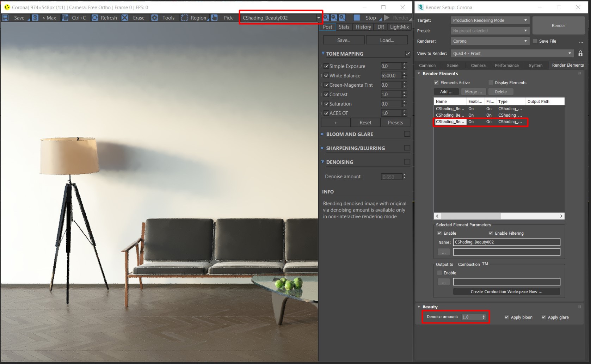Select the Region render icon
The width and height of the screenshot is (591, 364).
(185, 18)
